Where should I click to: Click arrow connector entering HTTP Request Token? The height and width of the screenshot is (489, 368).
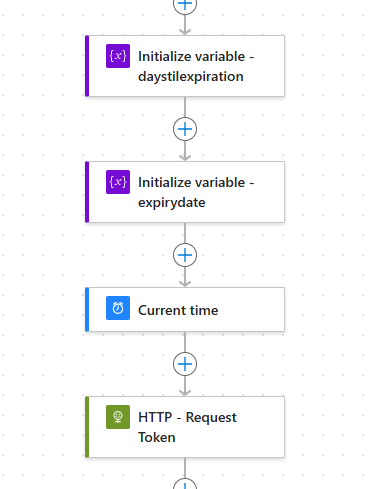coord(185,386)
